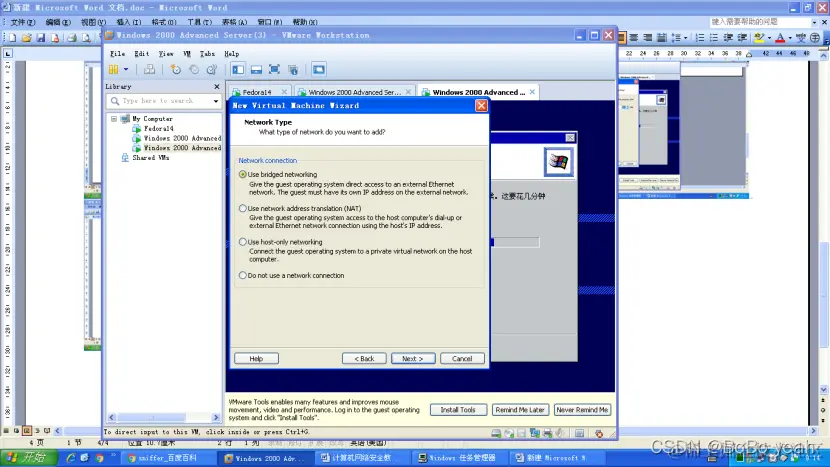The height and width of the screenshot is (467, 830).
Task: Click the Install Tools button
Action: point(458,410)
